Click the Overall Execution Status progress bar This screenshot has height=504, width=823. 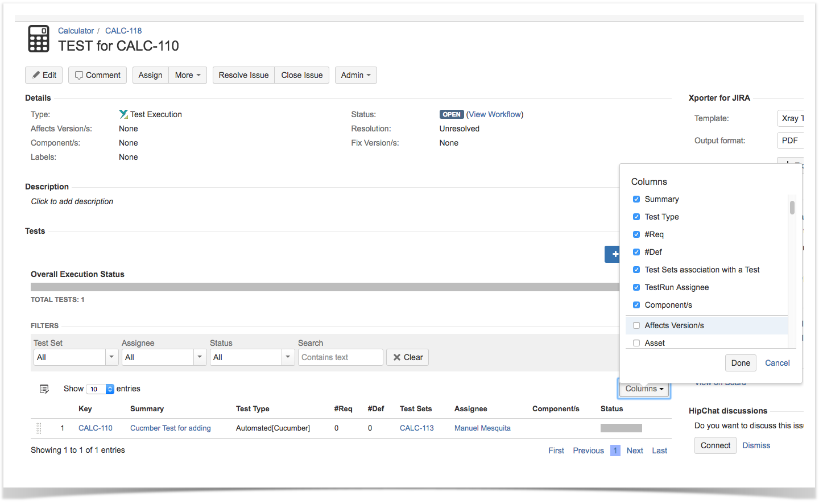(325, 287)
